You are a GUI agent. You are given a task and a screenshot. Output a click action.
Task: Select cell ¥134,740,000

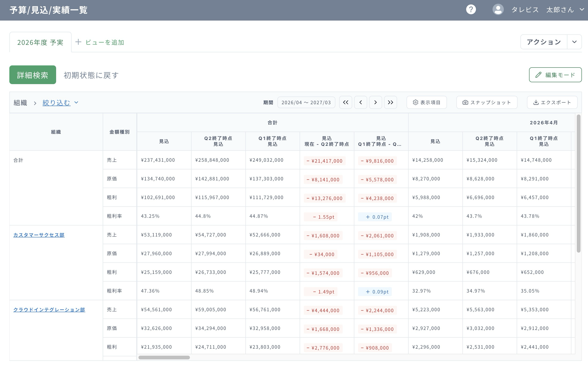(x=164, y=179)
